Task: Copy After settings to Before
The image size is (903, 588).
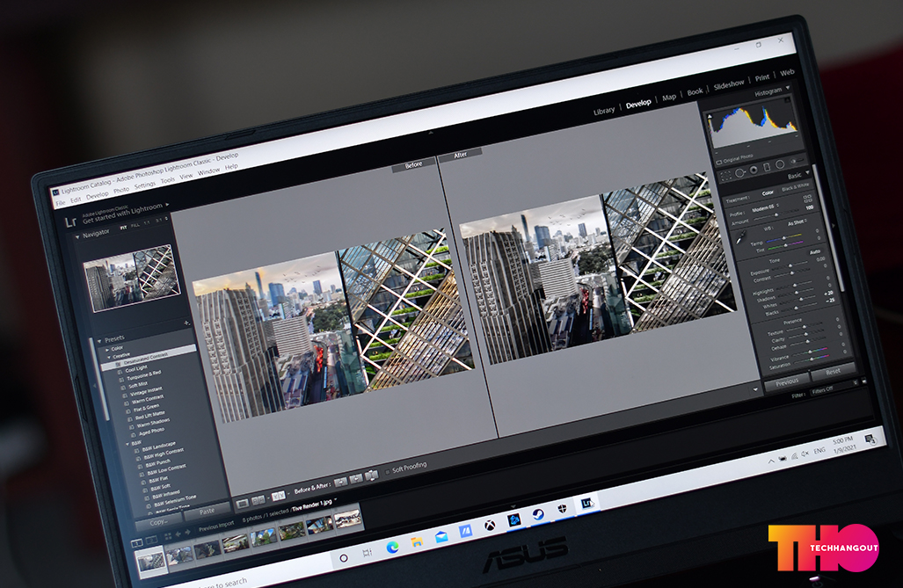Action: pyautogui.click(x=356, y=478)
